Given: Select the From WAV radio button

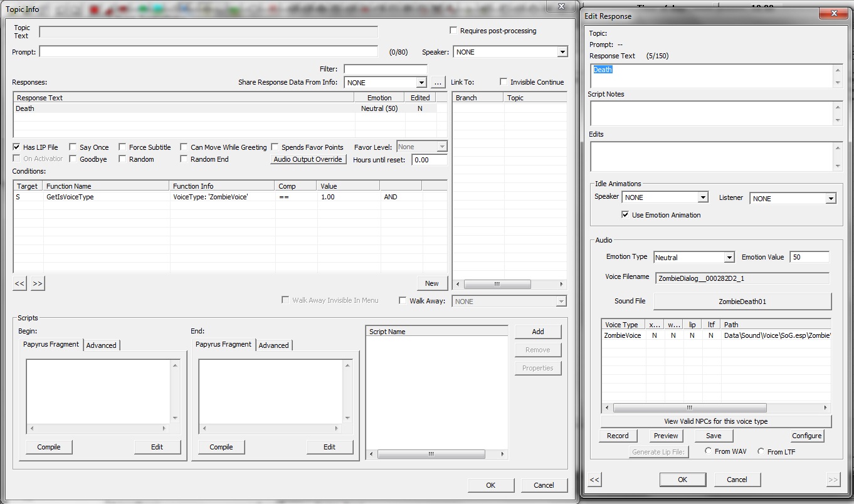Looking at the screenshot, I should point(709,451).
